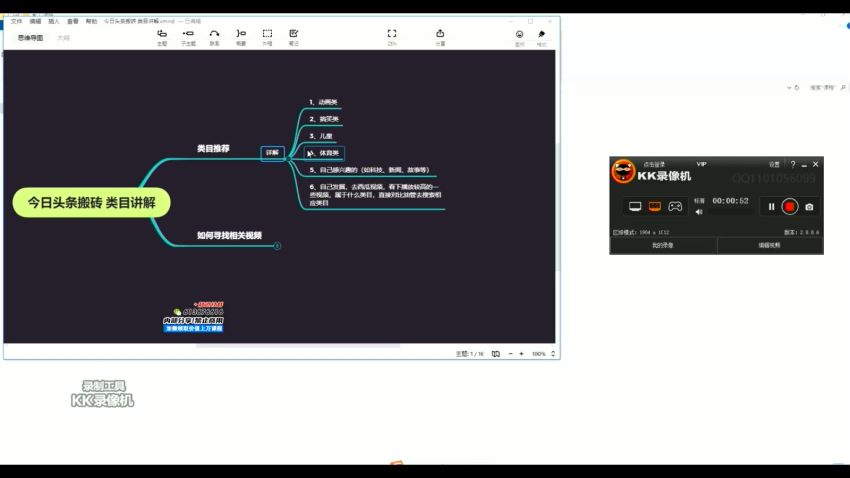Open the 标清 quality selector in KK录像机

pos(699,201)
